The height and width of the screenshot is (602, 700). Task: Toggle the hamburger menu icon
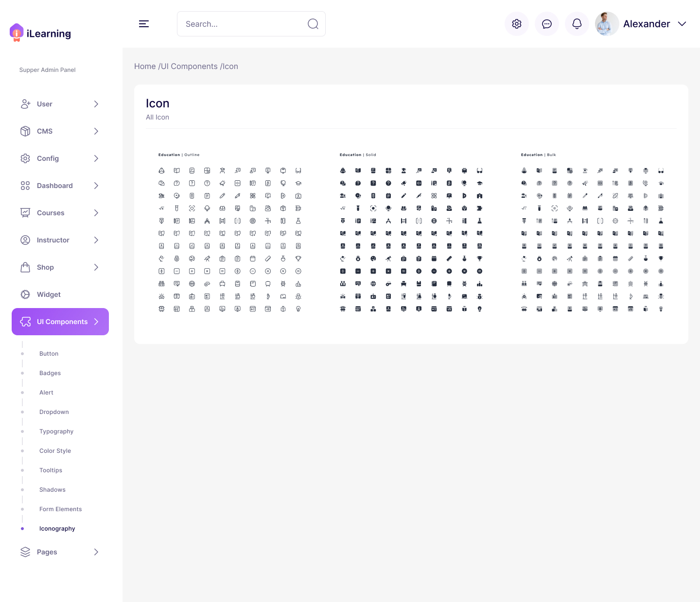pos(144,24)
